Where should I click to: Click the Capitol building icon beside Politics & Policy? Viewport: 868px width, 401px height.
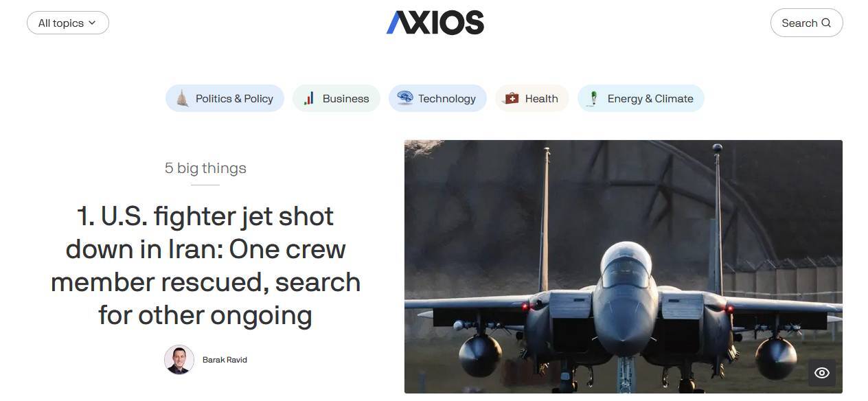point(182,98)
